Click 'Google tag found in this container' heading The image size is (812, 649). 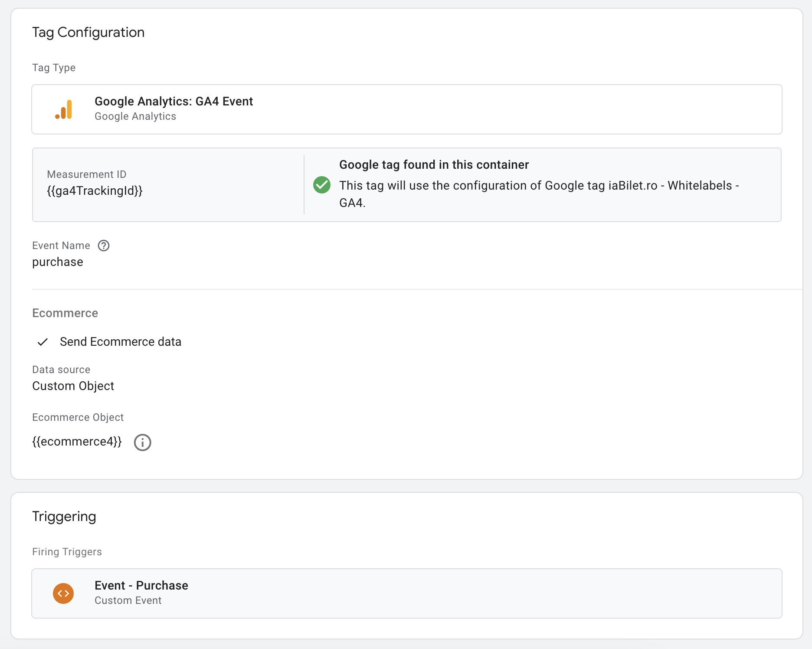(x=434, y=165)
